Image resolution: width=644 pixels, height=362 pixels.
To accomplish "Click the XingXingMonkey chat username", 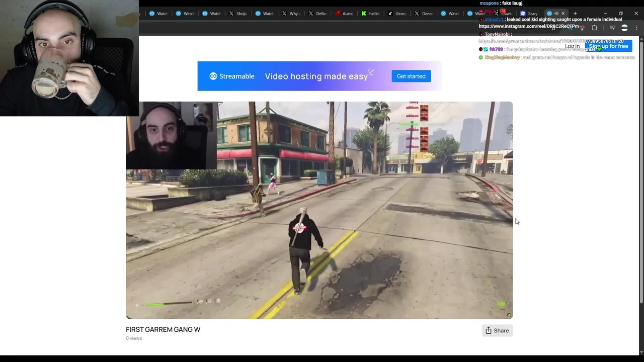I will pyautogui.click(x=502, y=58).
